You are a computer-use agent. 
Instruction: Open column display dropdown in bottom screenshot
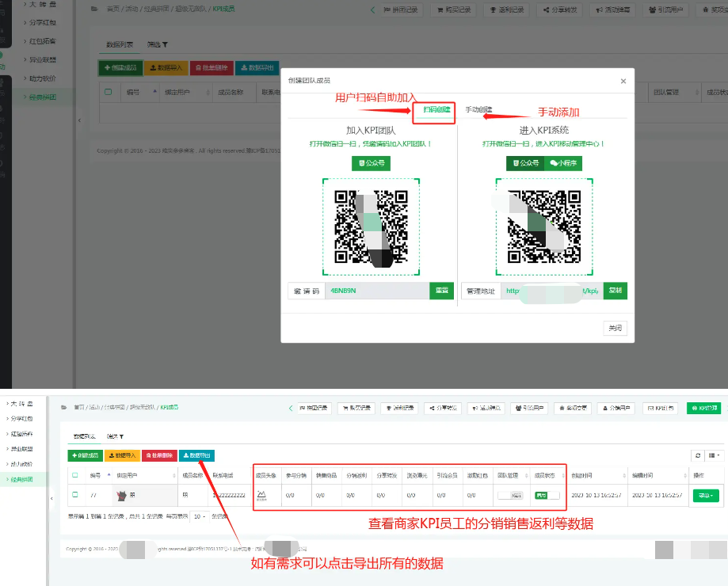[x=714, y=455]
